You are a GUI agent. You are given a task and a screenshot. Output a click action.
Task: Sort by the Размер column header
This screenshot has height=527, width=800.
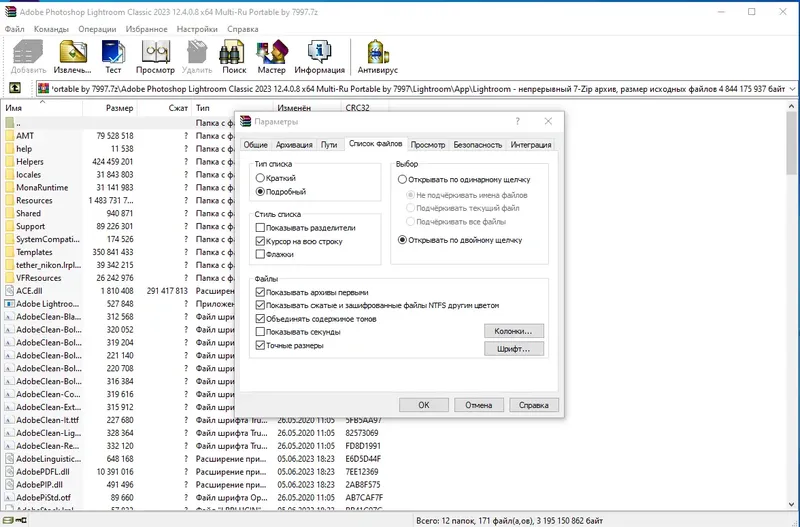pyautogui.click(x=110, y=108)
